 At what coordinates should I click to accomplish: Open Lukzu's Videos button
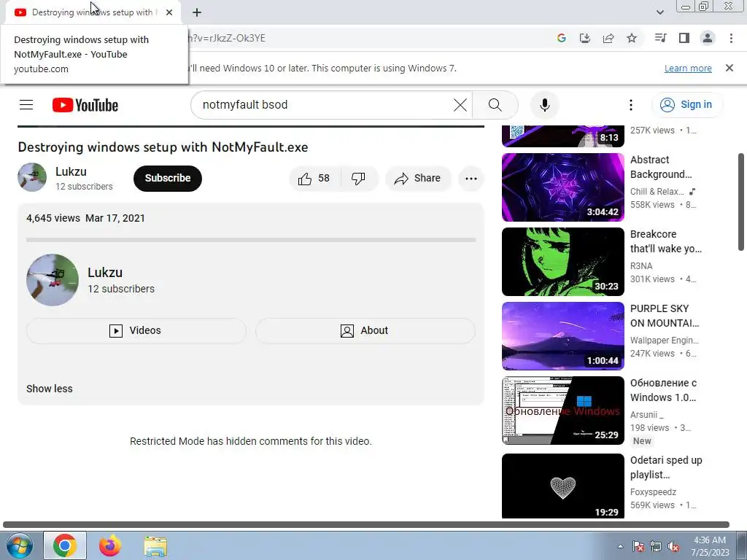[x=136, y=330]
